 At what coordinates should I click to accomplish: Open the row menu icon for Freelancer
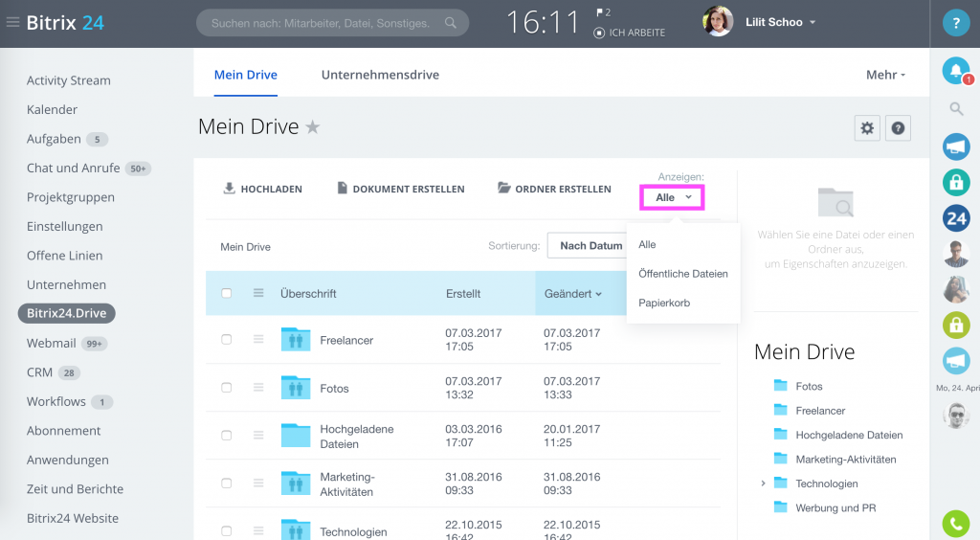point(258,339)
